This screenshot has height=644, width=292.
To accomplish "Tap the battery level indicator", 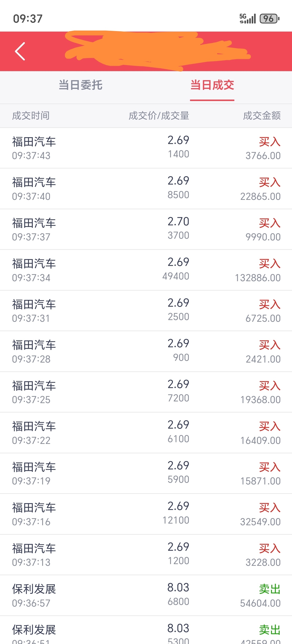I will click(269, 18).
